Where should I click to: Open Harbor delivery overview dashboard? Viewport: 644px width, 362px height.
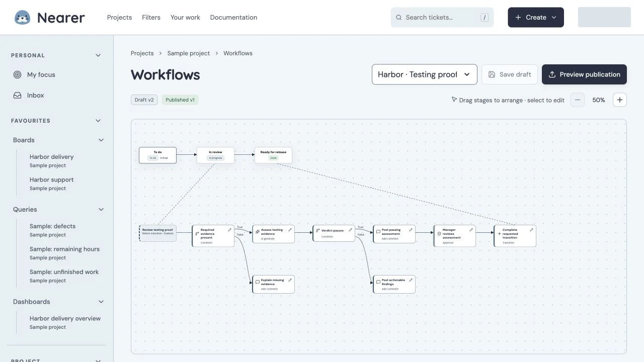(65, 322)
